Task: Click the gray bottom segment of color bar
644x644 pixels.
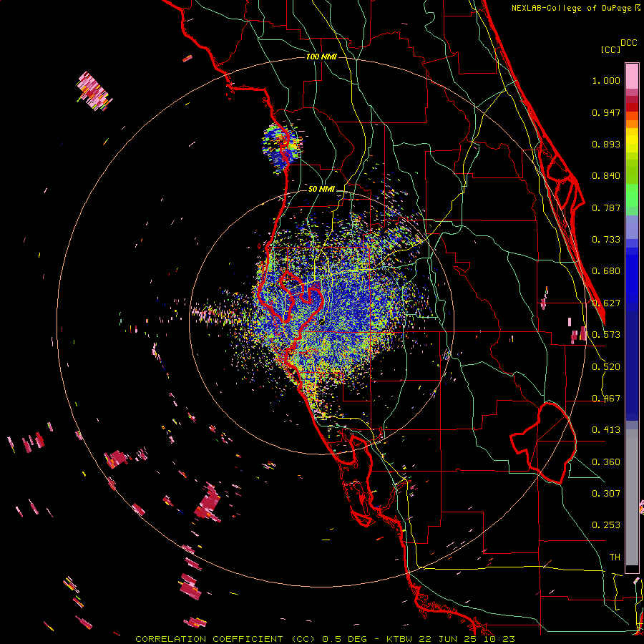Action: [x=632, y=497]
